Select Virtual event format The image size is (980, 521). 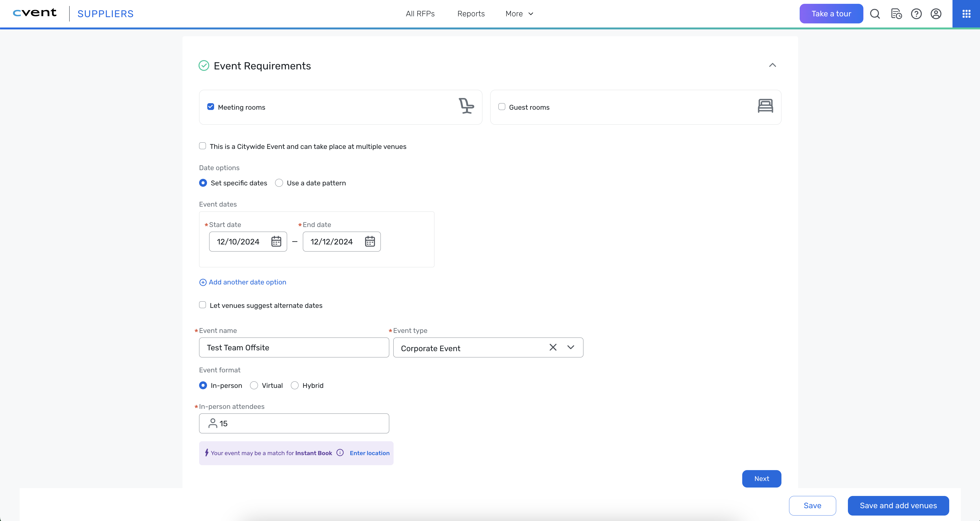[254, 385]
